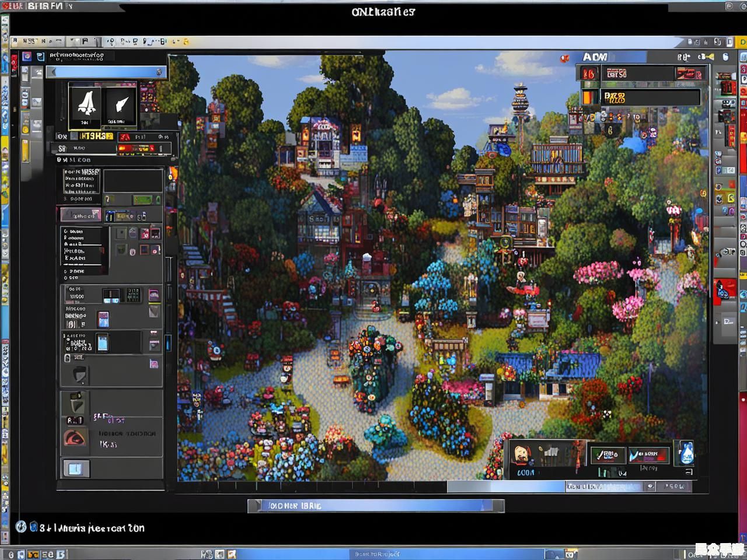Open the dropdown at right end of blue header bar
The height and width of the screenshot is (560, 747).
pyautogui.click(x=159, y=72)
